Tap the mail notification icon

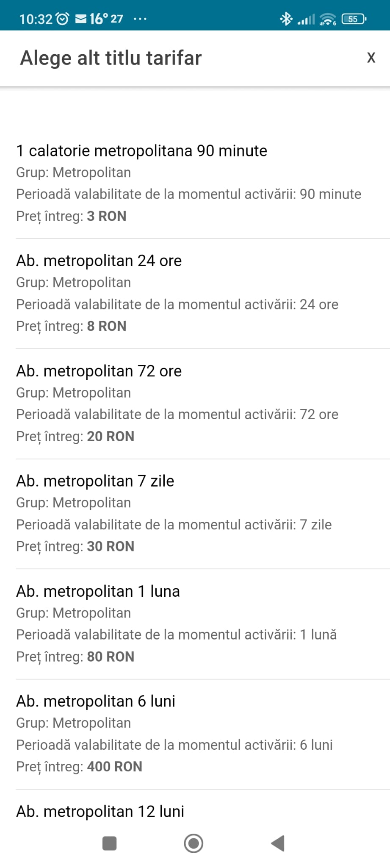81,19
